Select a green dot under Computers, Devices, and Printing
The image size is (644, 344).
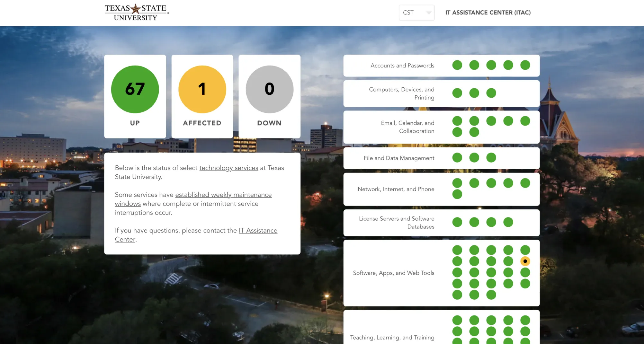(457, 93)
